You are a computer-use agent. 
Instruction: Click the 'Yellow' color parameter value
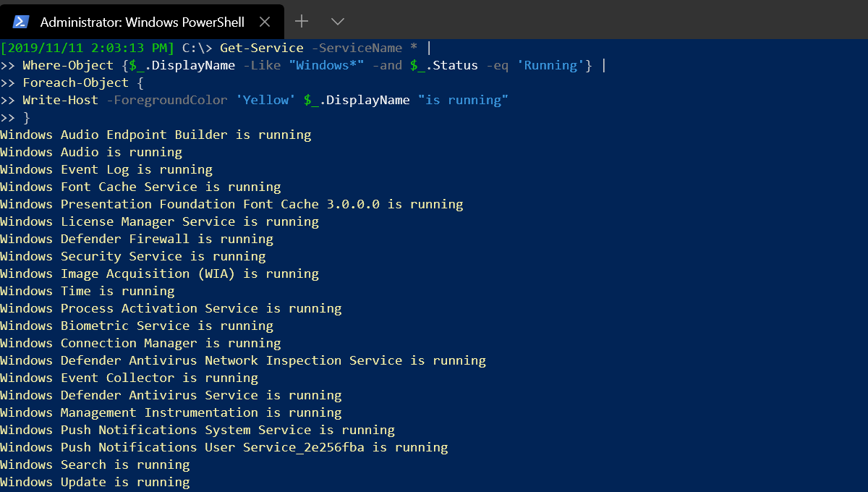point(265,100)
